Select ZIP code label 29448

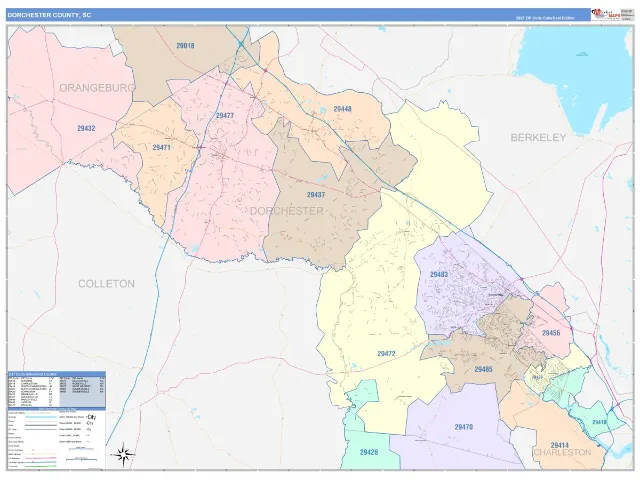tap(342, 109)
